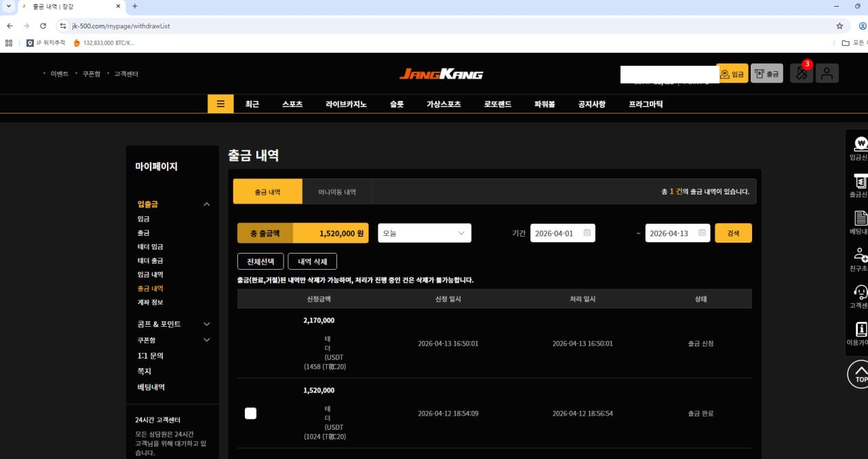Open 라이브카지노 in the main navigation
The height and width of the screenshot is (459, 868).
(346, 104)
